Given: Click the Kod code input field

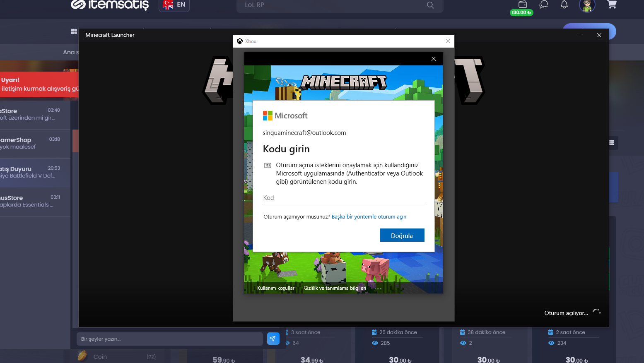Looking at the screenshot, I should click(344, 198).
